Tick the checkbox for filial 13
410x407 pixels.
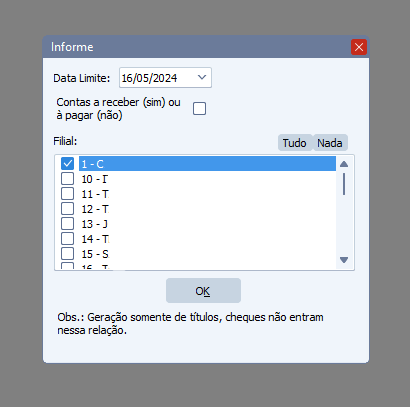67,224
